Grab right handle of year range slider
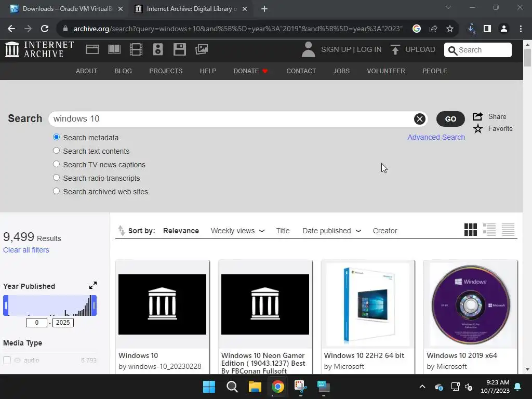 [x=94, y=305]
